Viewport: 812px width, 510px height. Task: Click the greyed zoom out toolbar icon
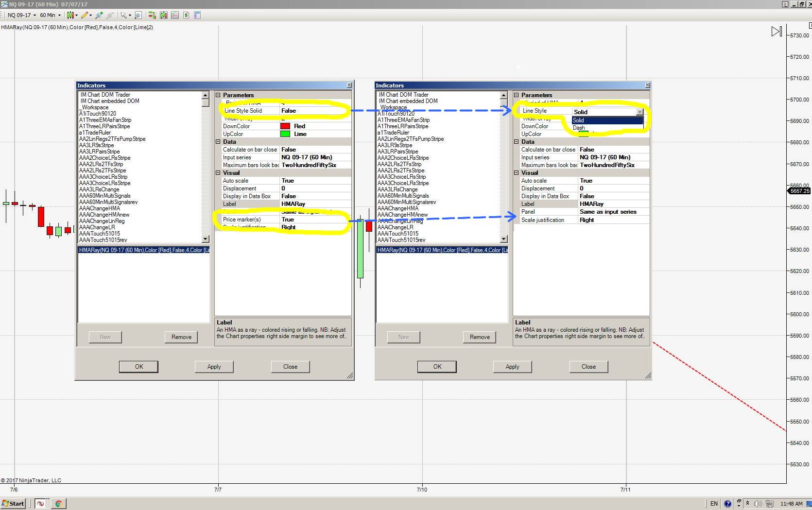(x=110, y=15)
